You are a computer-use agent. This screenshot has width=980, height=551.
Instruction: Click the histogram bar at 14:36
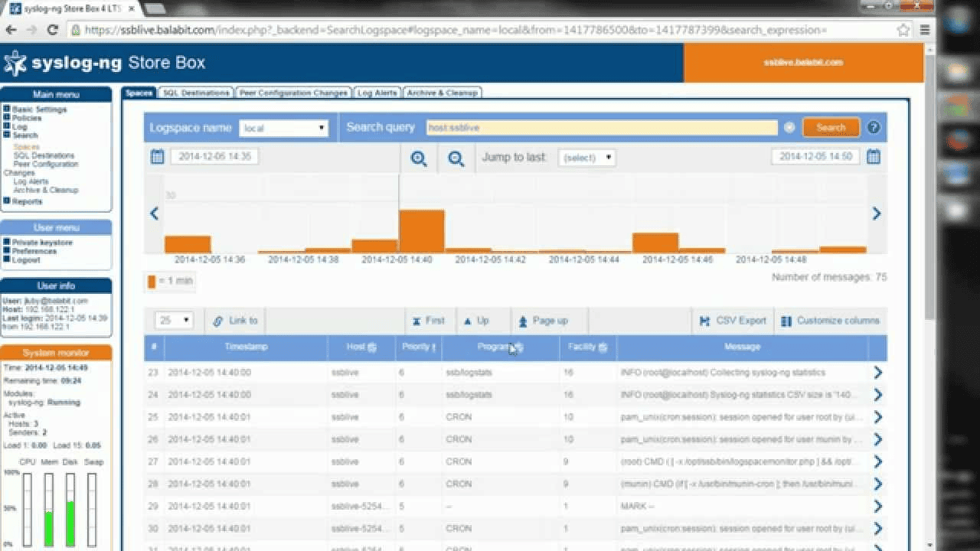(x=188, y=244)
